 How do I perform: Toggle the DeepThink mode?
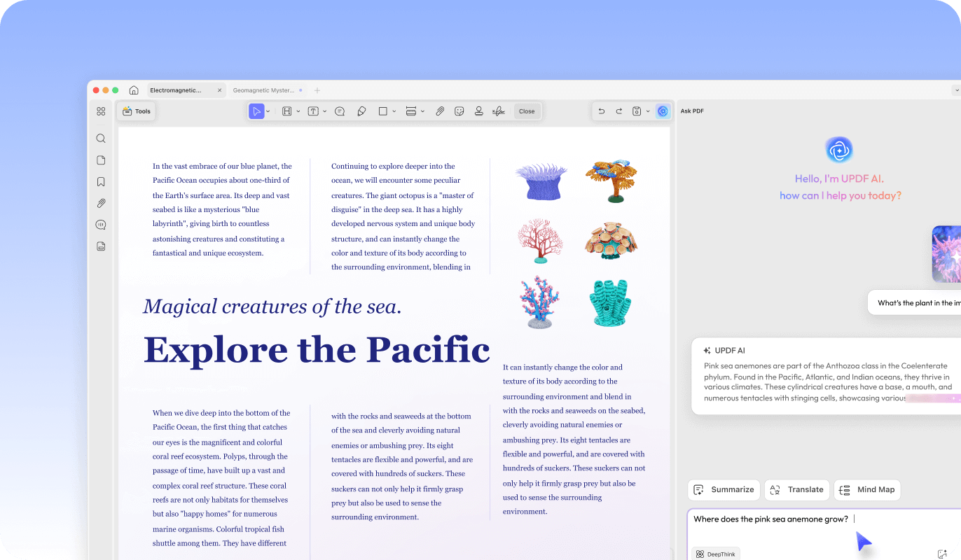click(716, 554)
